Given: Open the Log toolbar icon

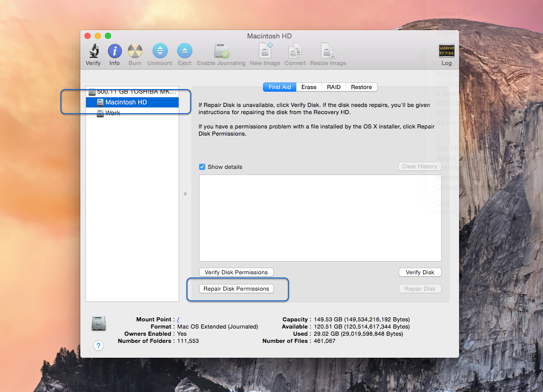Looking at the screenshot, I should click(446, 51).
